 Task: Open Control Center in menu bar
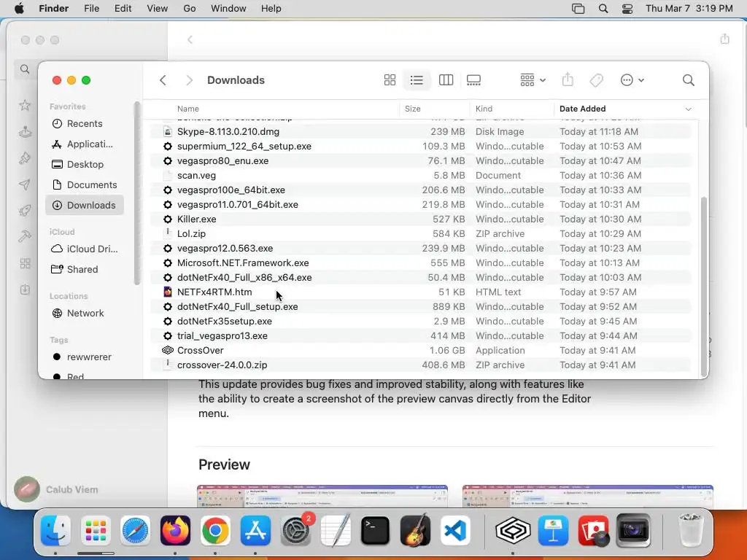click(x=627, y=9)
